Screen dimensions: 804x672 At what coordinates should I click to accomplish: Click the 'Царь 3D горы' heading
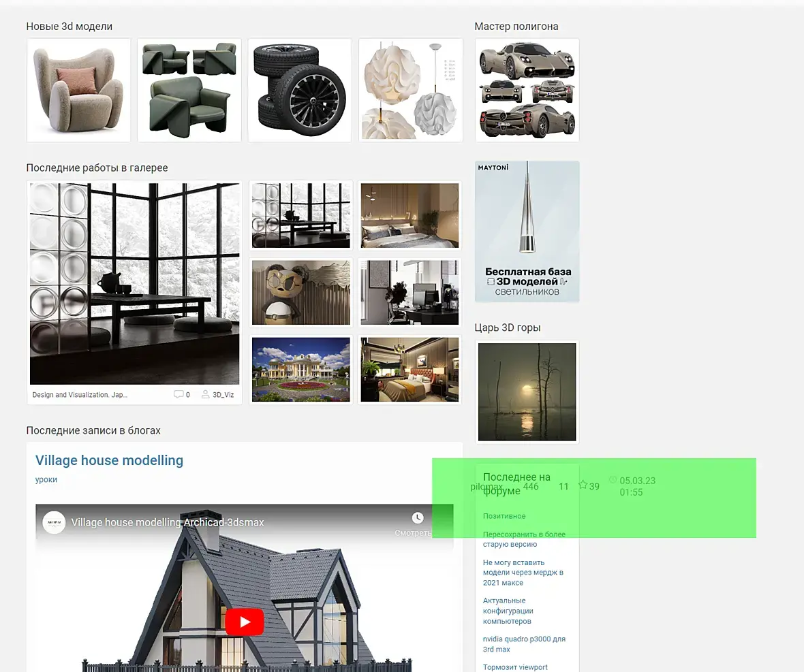[x=508, y=327]
